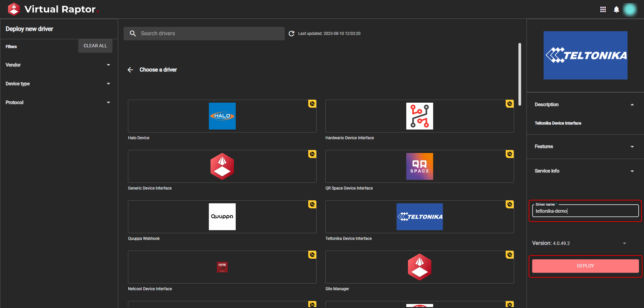Toggle yellow badge on Quuppa Webhook card
The image size is (644, 308).
coord(312,204)
